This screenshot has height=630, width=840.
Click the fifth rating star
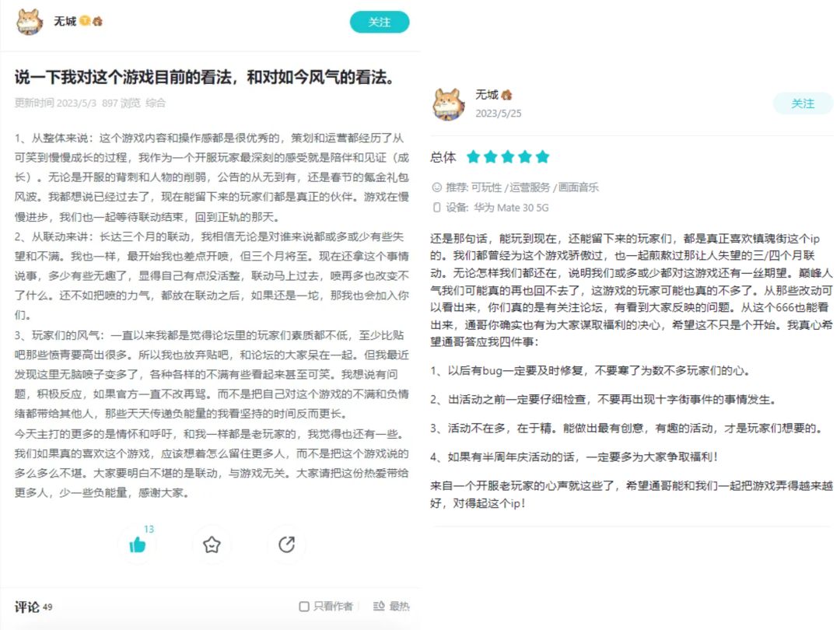542,157
